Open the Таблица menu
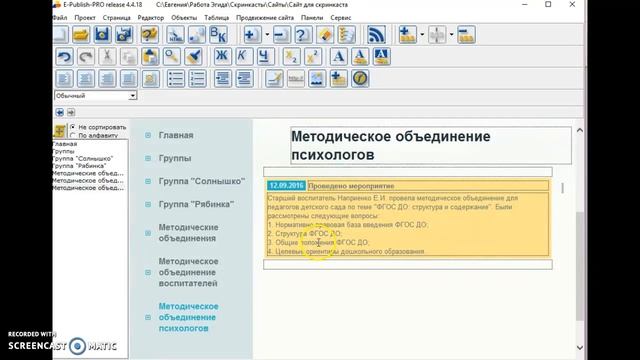This screenshot has height=360, width=640. (x=217, y=18)
